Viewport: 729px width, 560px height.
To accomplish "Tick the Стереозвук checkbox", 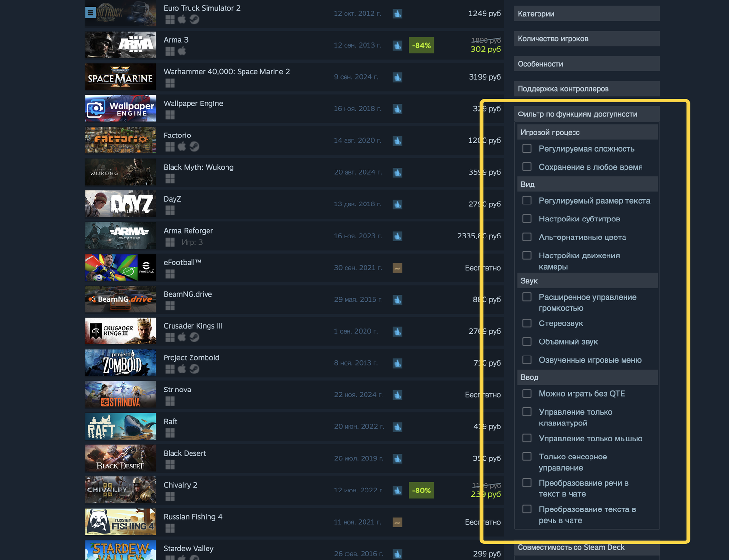I will point(527,323).
